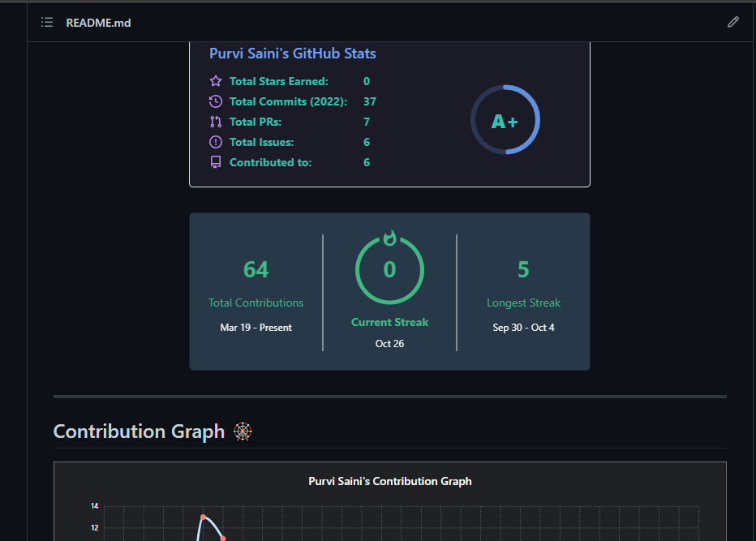Click the flame icon above Current Streak ring
The height and width of the screenshot is (541, 756).
(389, 237)
